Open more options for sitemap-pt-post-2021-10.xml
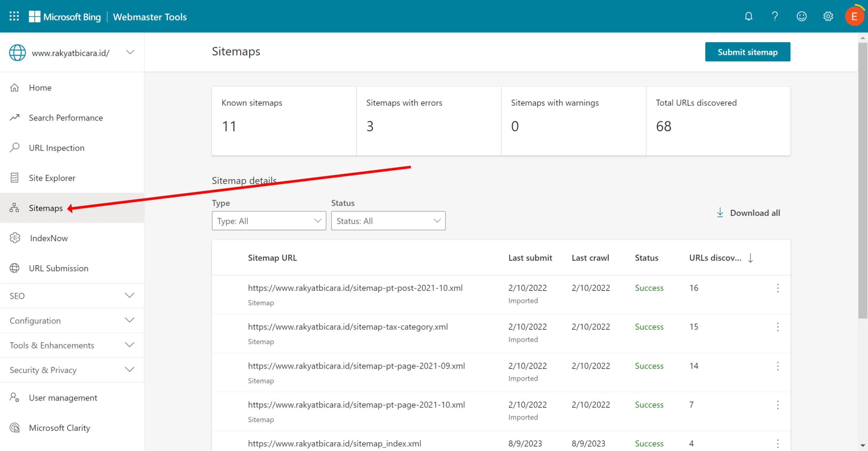Viewport: 868px width, 451px height. (778, 288)
